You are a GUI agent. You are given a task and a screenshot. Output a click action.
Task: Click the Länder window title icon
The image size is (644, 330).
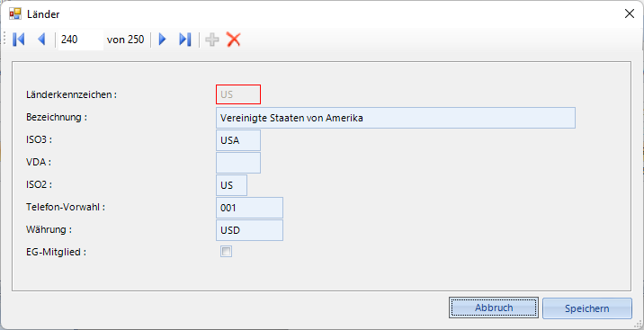15,14
